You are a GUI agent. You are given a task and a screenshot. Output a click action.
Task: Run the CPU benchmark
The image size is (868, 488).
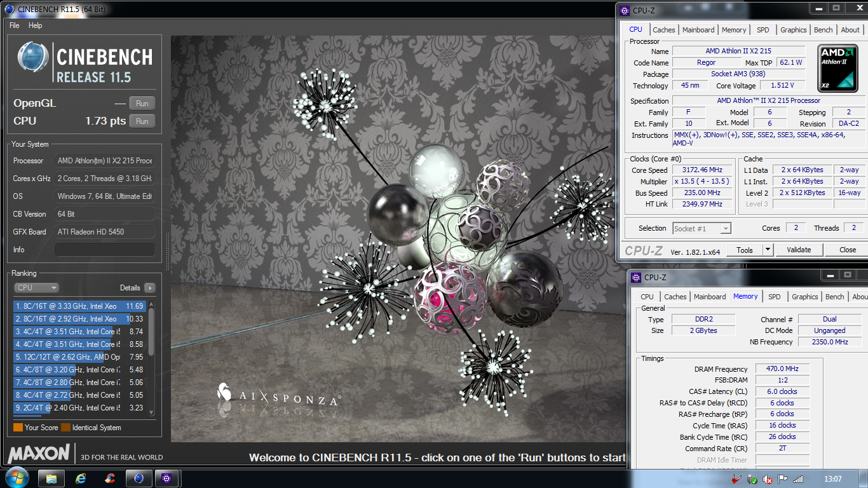pos(142,121)
